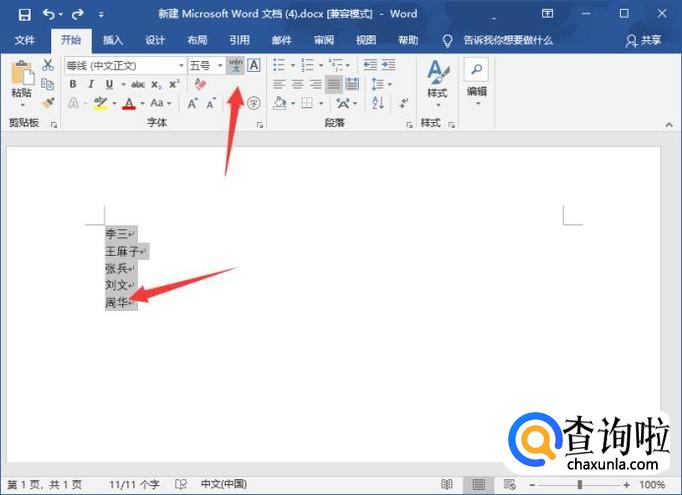
Task: Click the 共享 share button
Action: pos(644,40)
